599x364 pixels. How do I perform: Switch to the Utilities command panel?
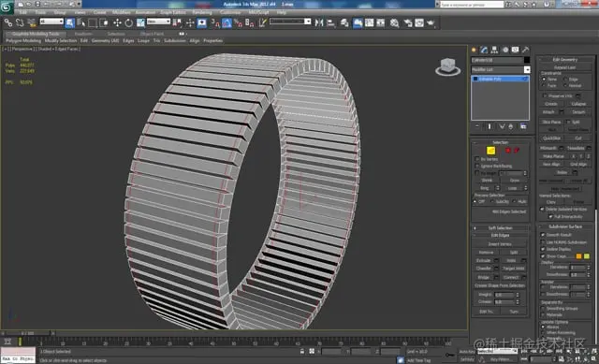526,50
